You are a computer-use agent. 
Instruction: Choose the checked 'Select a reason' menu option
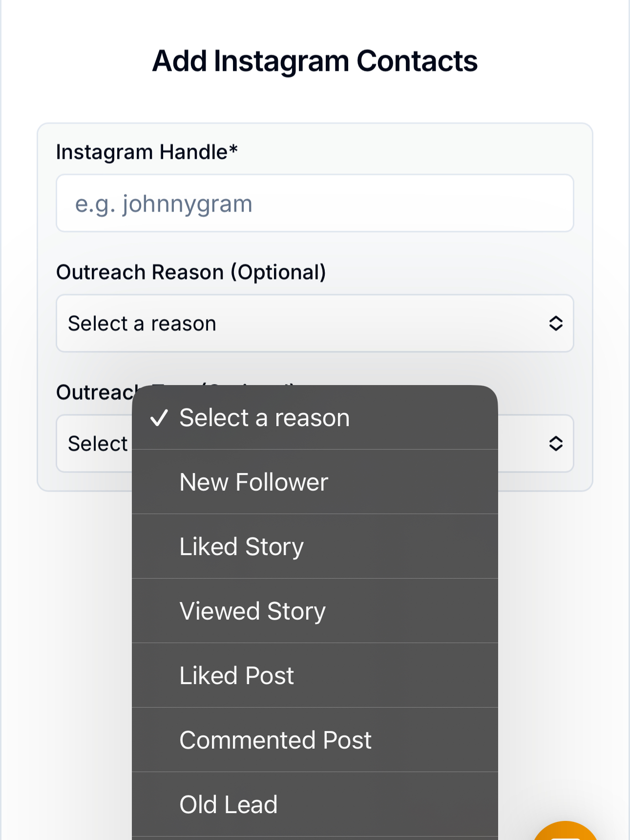coord(265,418)
